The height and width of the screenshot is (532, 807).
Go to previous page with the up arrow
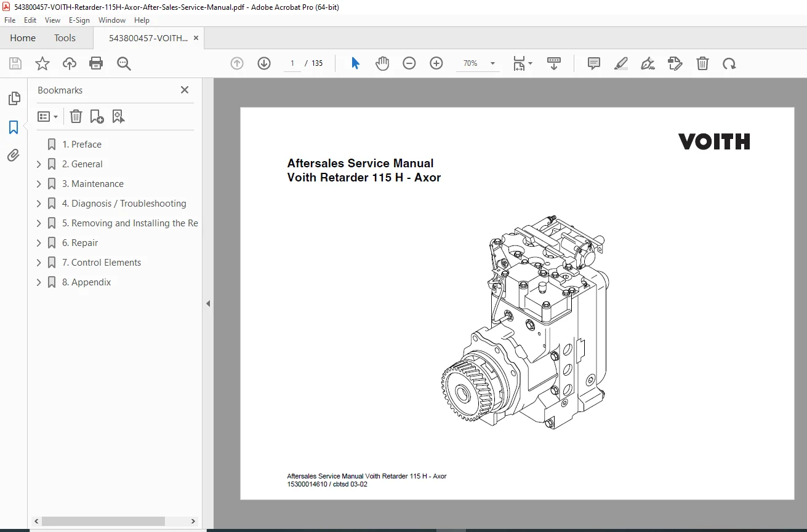point(237,63)
